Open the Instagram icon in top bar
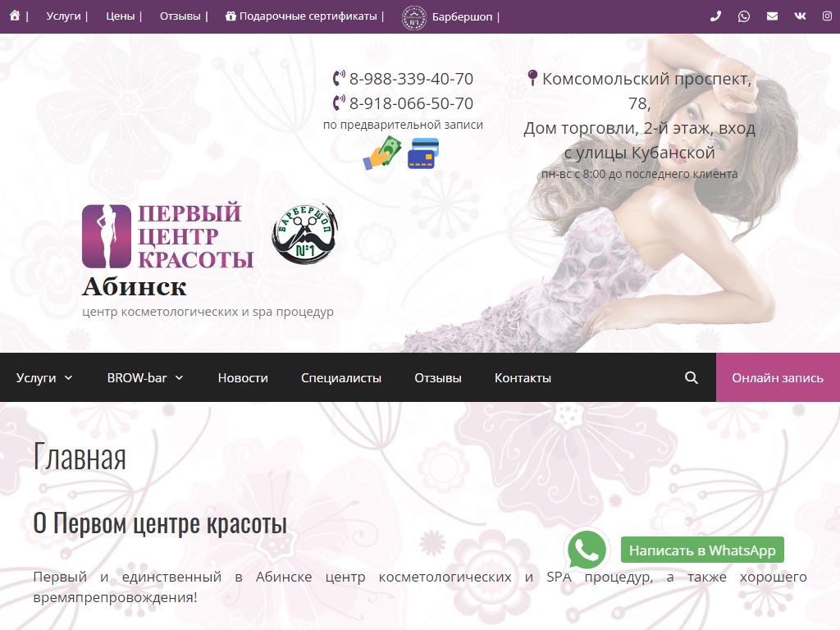Viewport: 840px width, 630px height. (x=827, y=16)
